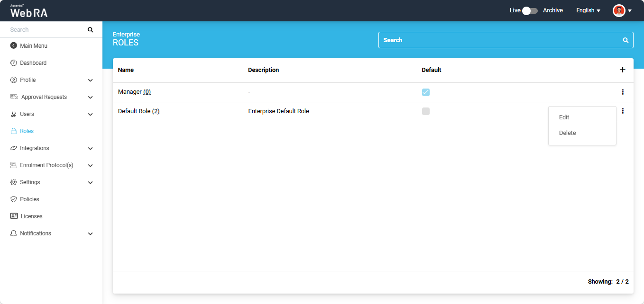Click the Default Role (2) count link
The height and width of the screenshot is (304, 644).
click(x=156, y=111)
